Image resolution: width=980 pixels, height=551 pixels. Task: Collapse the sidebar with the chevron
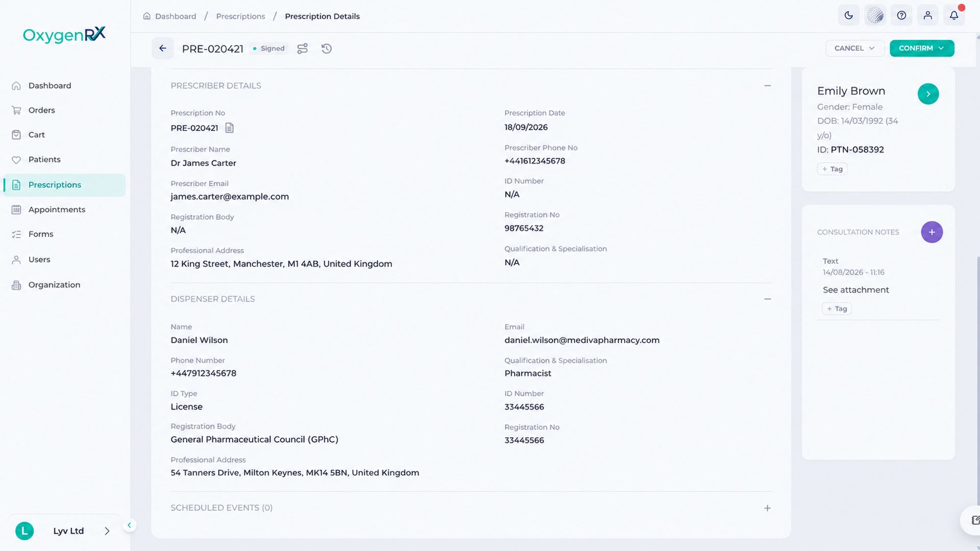point(130,525)
